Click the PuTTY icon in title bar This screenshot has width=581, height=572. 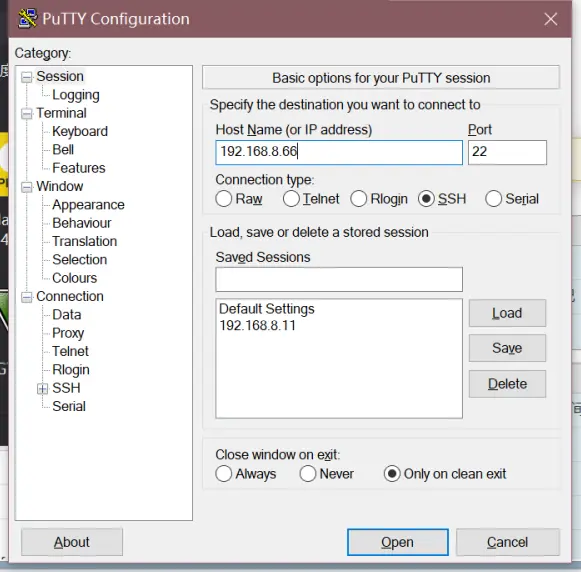pyautogui.click(x=27, y=19)
